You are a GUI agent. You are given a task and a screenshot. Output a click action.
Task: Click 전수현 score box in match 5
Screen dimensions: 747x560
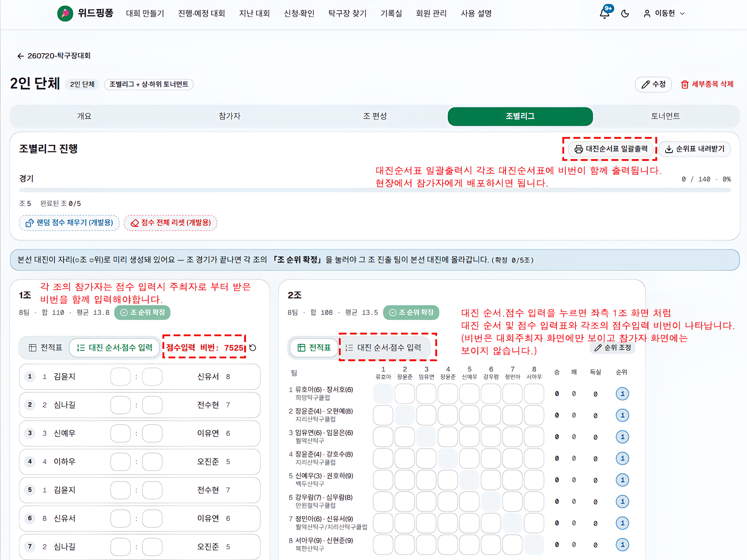[x=152, y=490]
